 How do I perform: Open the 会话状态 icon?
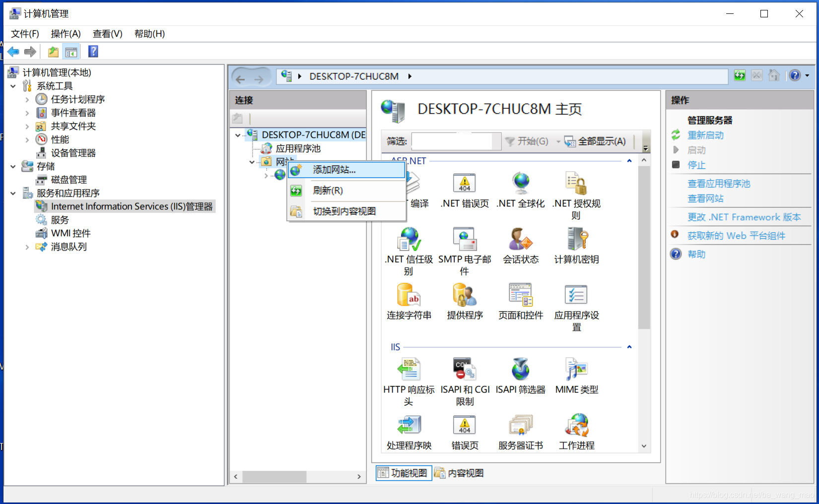[x=521, y=239]
